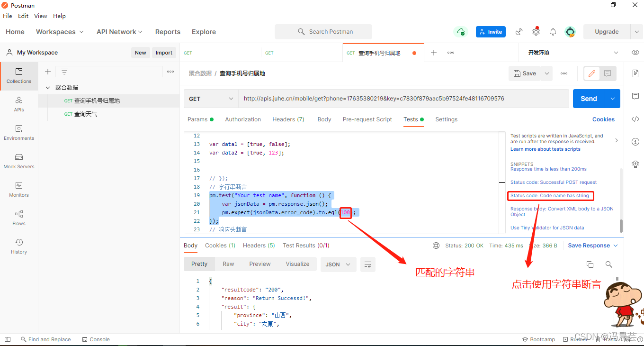Open the Cookies link
Image resolution: width=644 pixels, height=346 pixels.
[603, 119]
